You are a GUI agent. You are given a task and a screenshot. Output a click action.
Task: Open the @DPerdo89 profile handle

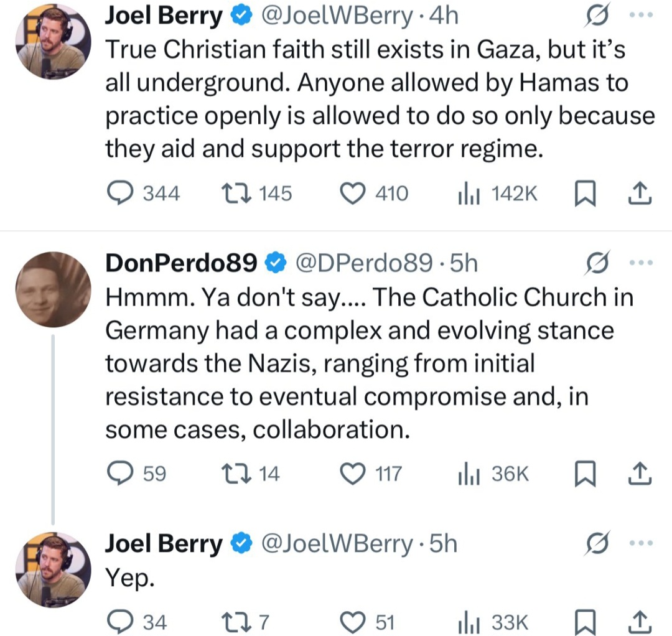coord(364,262)
